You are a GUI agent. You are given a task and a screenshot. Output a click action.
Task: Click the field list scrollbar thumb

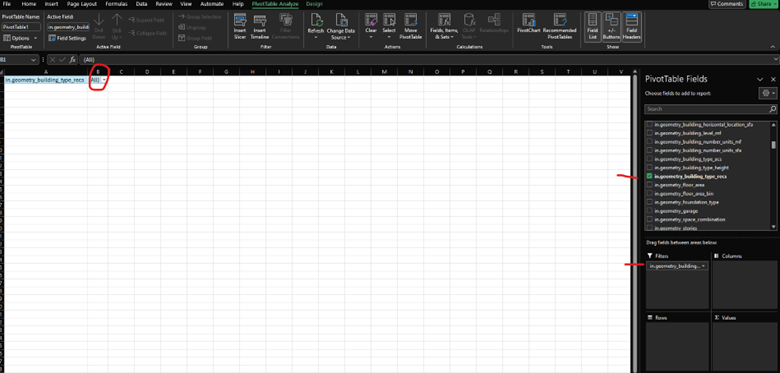click(x=774, y=144)
